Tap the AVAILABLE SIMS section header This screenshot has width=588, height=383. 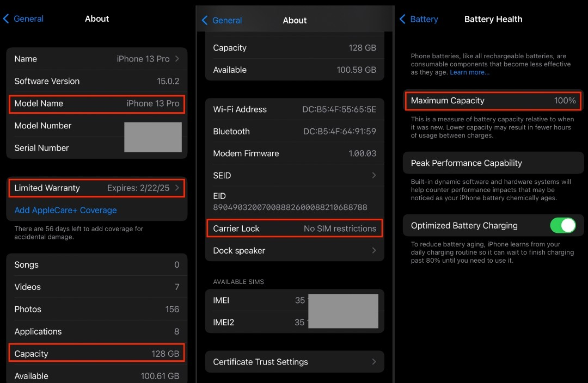238,282
